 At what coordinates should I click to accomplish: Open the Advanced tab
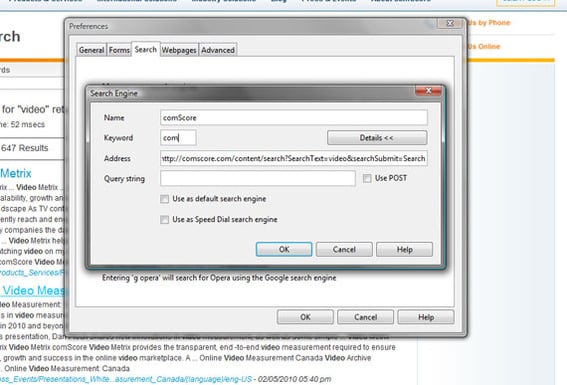click(218, 50)
